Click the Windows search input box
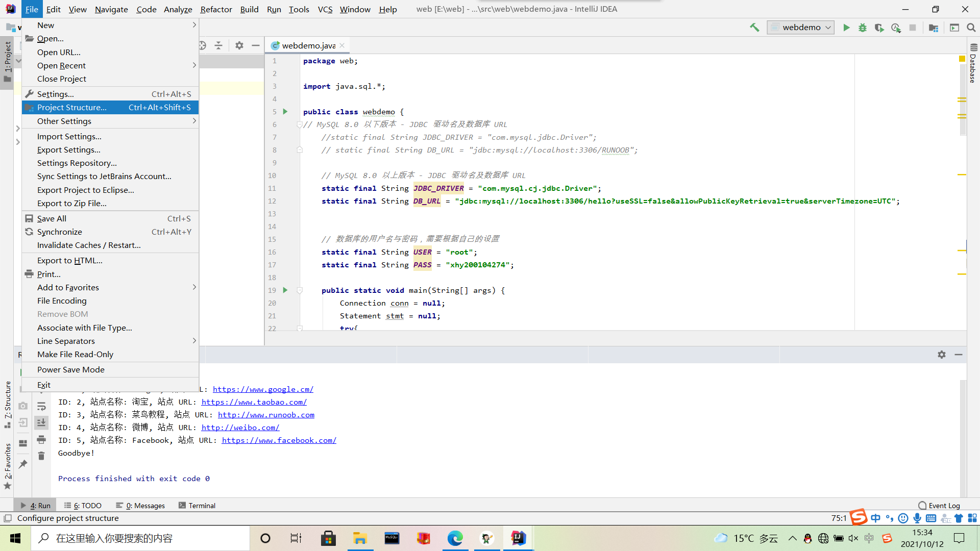This screenshot has width=980, height=551. point(140,538)
